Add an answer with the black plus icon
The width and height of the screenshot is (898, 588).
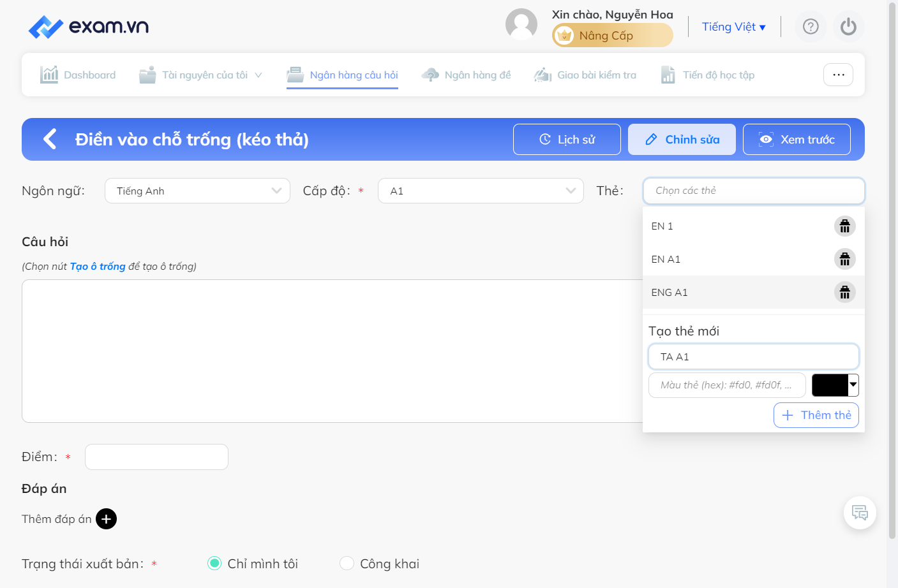[x=106, y=519]
